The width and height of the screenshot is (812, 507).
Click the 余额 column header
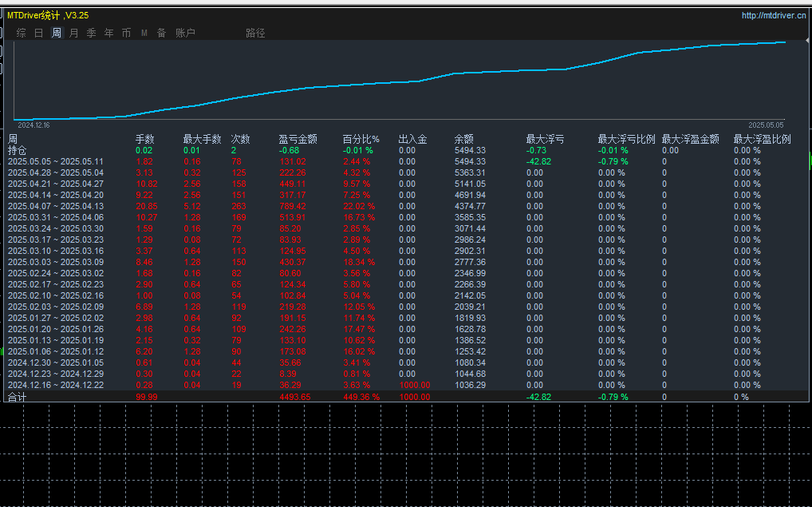point(464,139)
